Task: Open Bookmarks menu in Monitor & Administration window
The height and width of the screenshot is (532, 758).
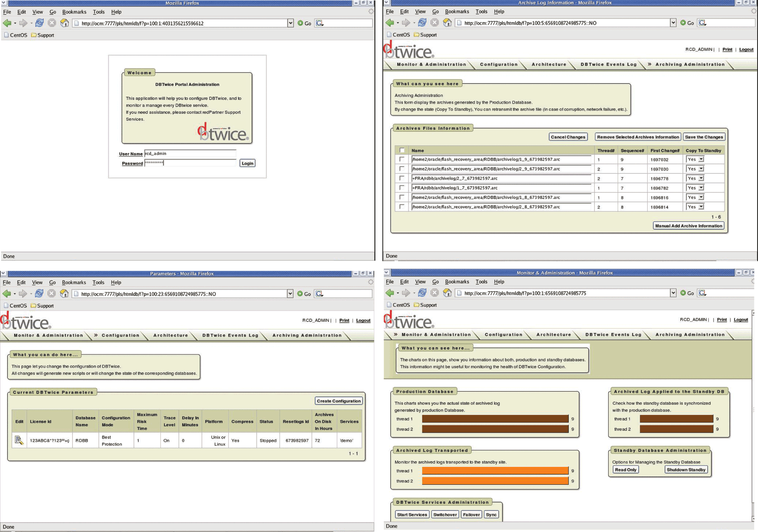Action: click(457, 282)
